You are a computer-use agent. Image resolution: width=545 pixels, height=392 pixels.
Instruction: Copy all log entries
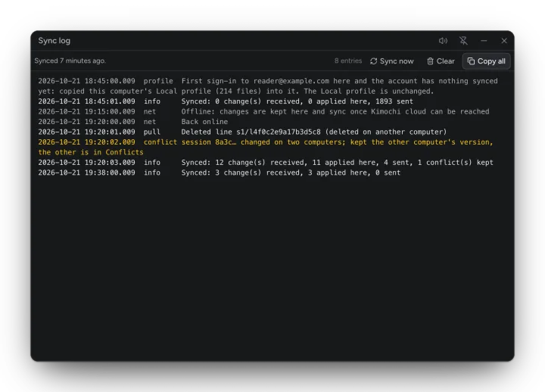(486, 61)
